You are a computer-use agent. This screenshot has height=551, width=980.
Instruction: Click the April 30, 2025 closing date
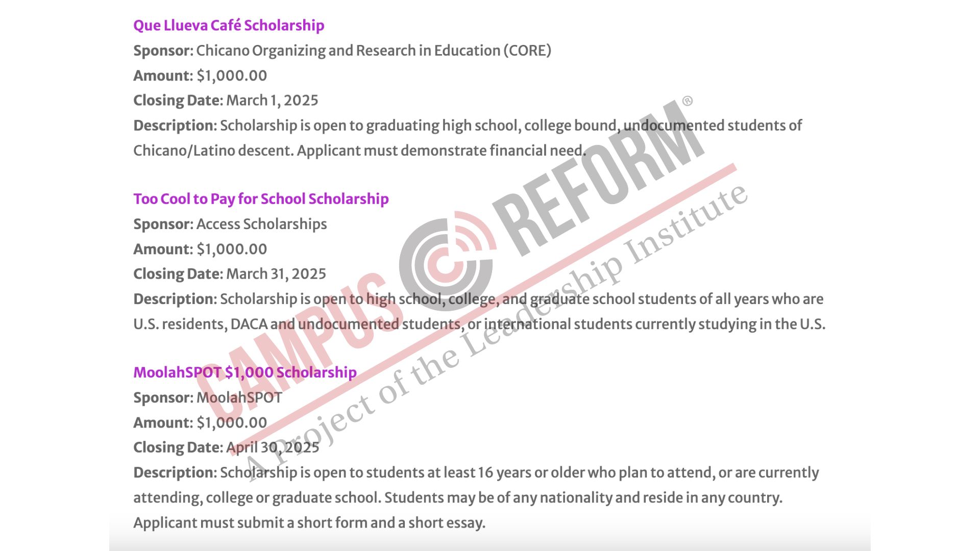coord(273,448)
